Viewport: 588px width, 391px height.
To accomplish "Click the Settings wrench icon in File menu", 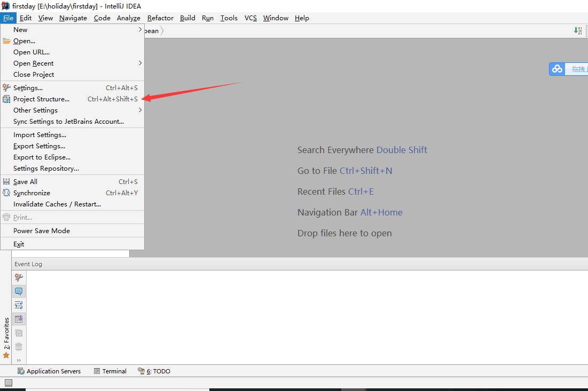I will click(x=6, y=87).
